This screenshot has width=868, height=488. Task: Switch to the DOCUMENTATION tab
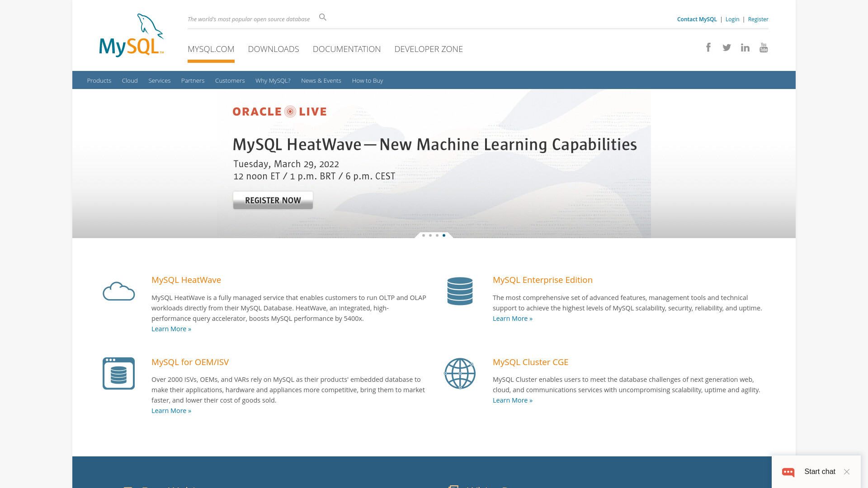[347, 49]
